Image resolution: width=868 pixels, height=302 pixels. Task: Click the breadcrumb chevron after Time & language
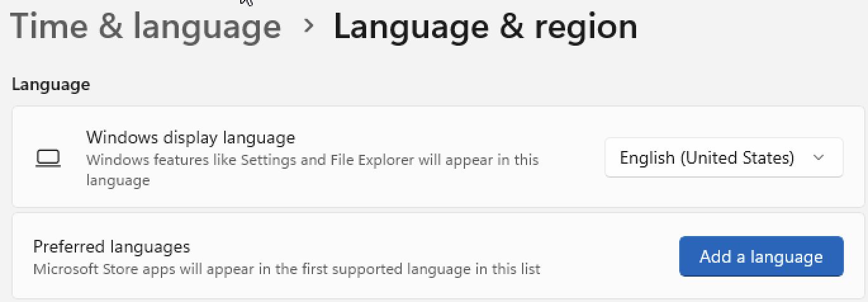(x=309, y=26)
